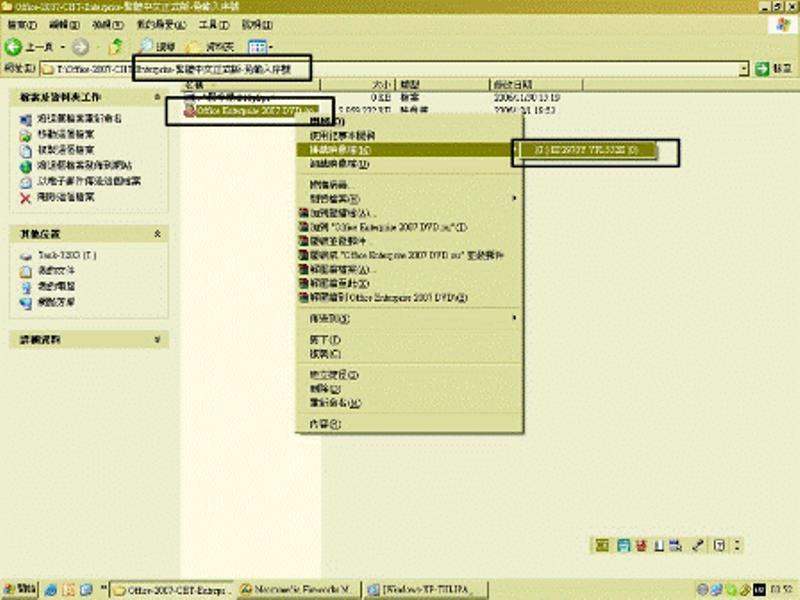The image size is (800, 600).
Task: Expand the Open With submenu entry
Action: [410, 198]
